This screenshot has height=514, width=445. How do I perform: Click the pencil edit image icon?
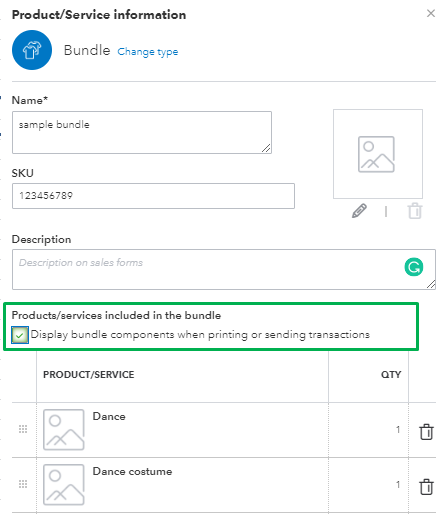(359, 211)
